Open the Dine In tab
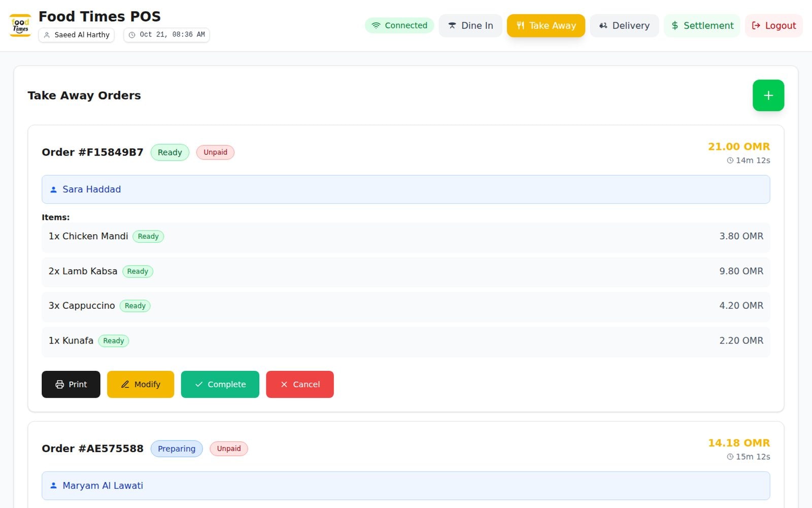This screenshot has width=812, height=508. 470,25
